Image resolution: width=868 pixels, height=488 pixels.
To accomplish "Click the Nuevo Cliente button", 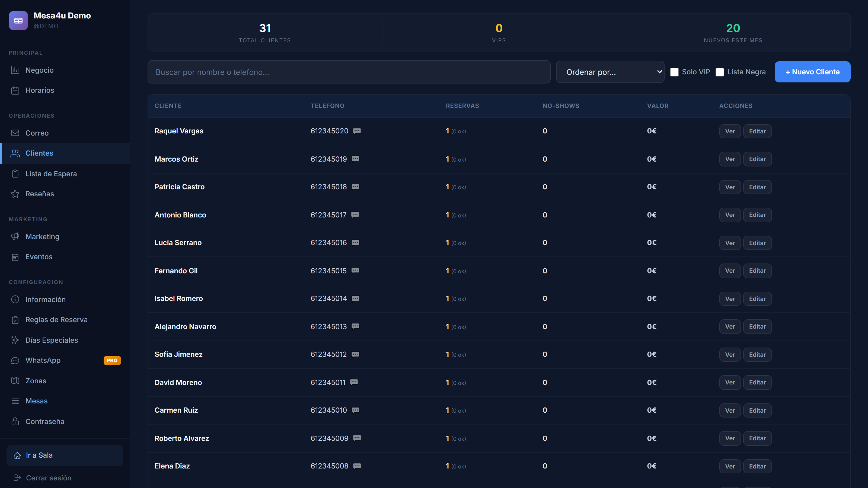I will click(812, 72).
